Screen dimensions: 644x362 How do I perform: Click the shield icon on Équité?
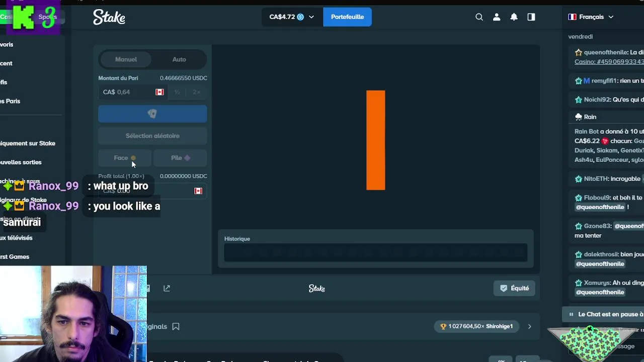pyautogui.click(x=504, y=288)
